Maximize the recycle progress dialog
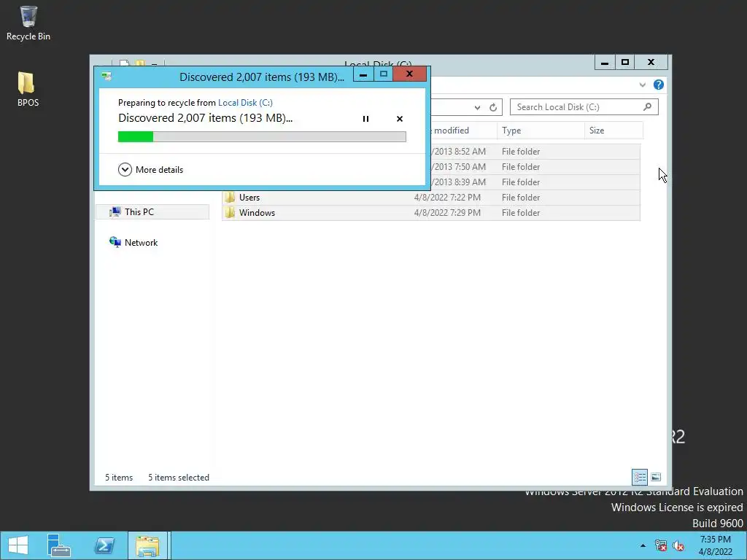Image resolution: width=747 pixels, height=560 pixels. pos(383,74)
